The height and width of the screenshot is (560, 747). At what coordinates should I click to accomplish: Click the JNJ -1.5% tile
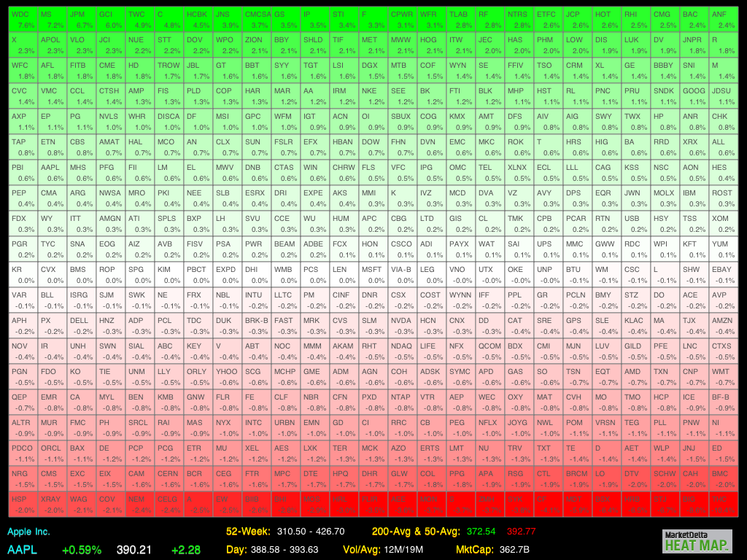694,454
